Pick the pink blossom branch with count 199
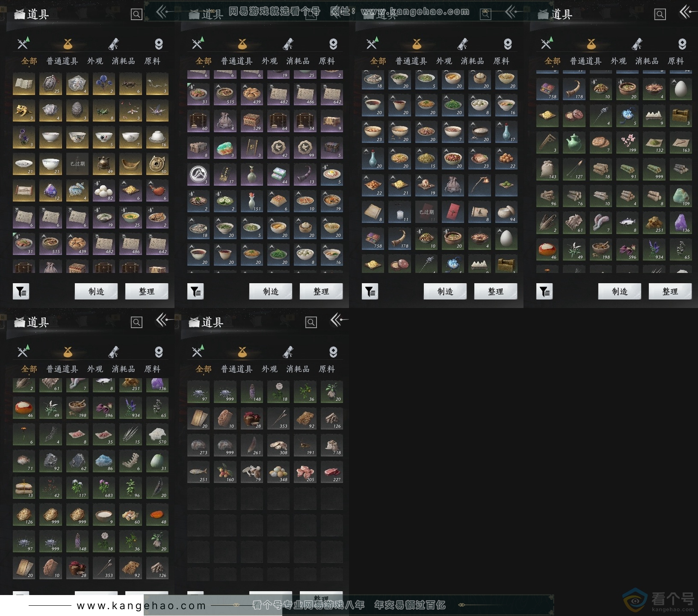 click(x=627, y=143)
